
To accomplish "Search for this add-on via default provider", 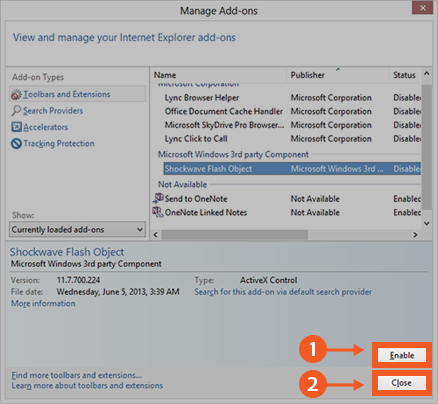I will (x=283, y=292).
